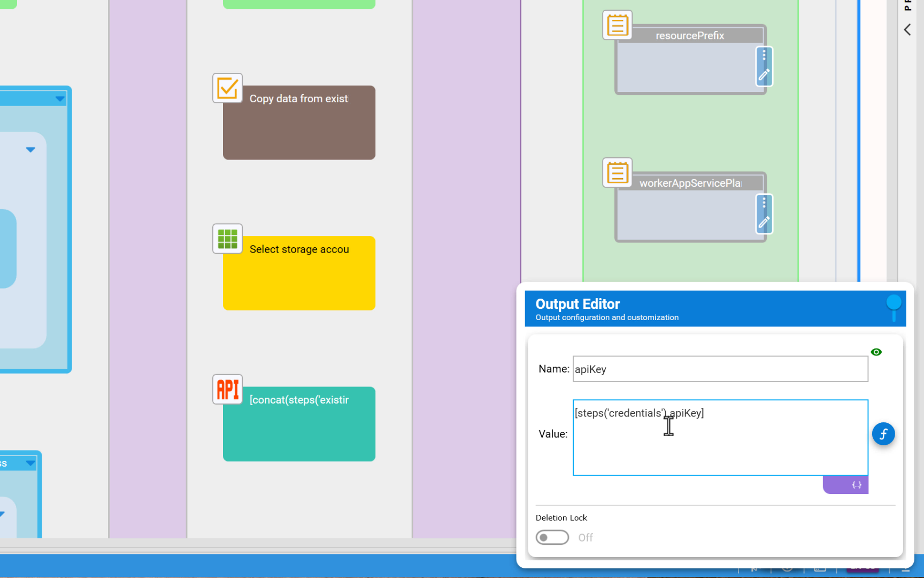
Task: Click the notepad icon on resourcePrefix node
Action: click(x=618, y=25)
